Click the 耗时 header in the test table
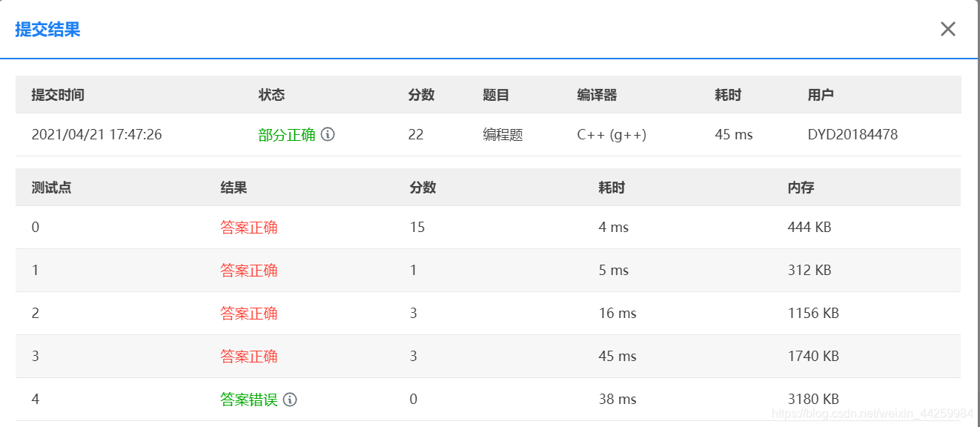 click(x=610, y=188)
